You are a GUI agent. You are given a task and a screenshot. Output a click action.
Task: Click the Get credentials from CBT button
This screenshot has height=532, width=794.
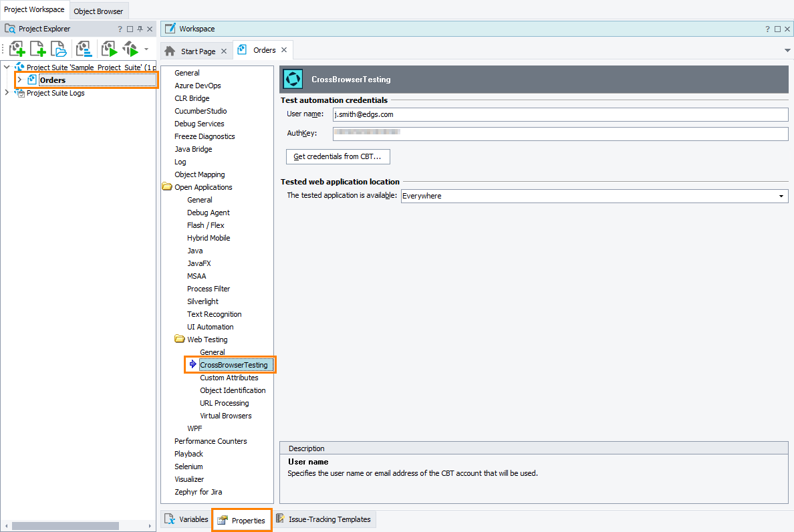(338, 156)
